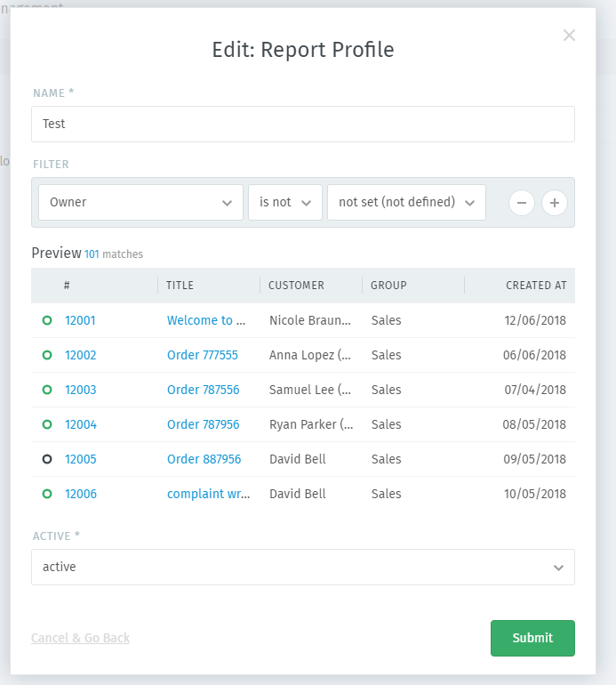The height and width of the screenshot is (685, 616).
Task: Click customer David Bell in row 12005
Action: [298, 459]
